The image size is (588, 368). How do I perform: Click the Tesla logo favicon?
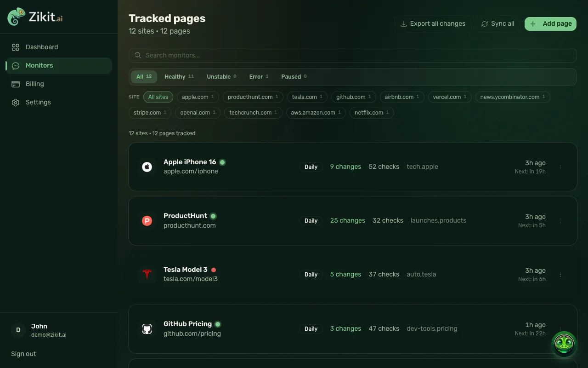click(147, 275)
